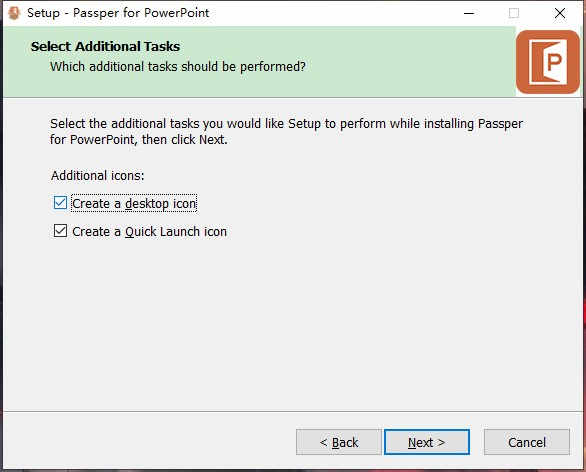Click the Setup icon in the title bar
The width and height of the screenshot is (586, 472).
pos(14,13)
